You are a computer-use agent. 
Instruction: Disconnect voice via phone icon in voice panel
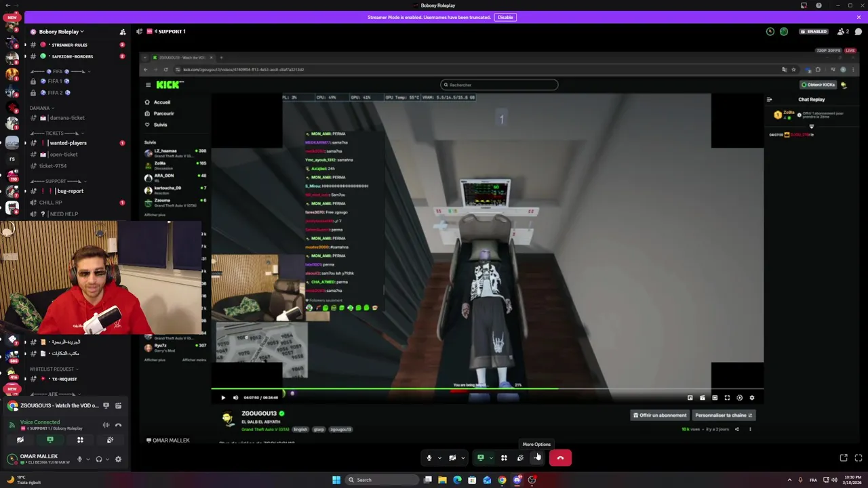click(118, 425)
